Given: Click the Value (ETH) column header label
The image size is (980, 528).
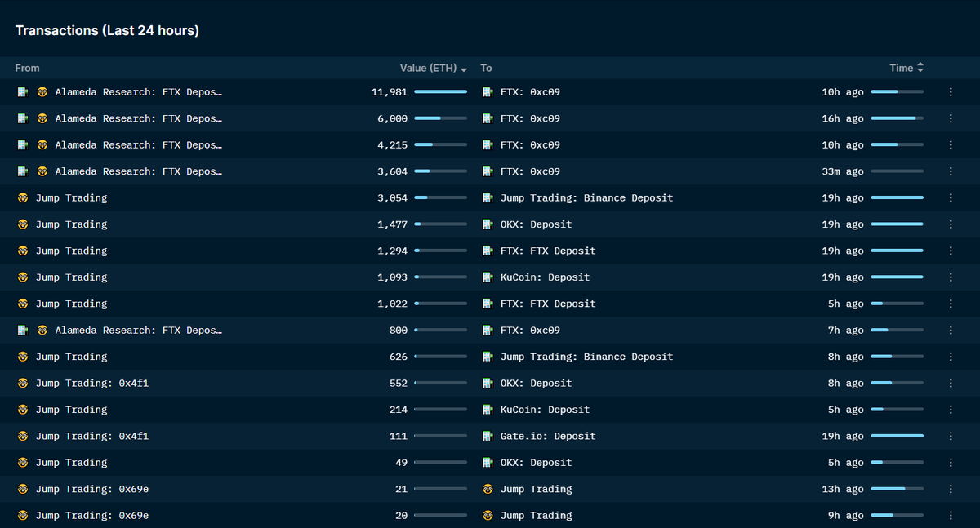Looking at the screenshot, I should [x=428, y=68].
